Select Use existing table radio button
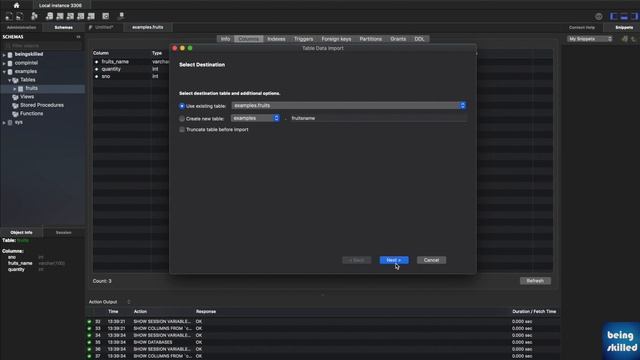Image resolution: width=640 pixels, height=360 pixels. [182, 106]
